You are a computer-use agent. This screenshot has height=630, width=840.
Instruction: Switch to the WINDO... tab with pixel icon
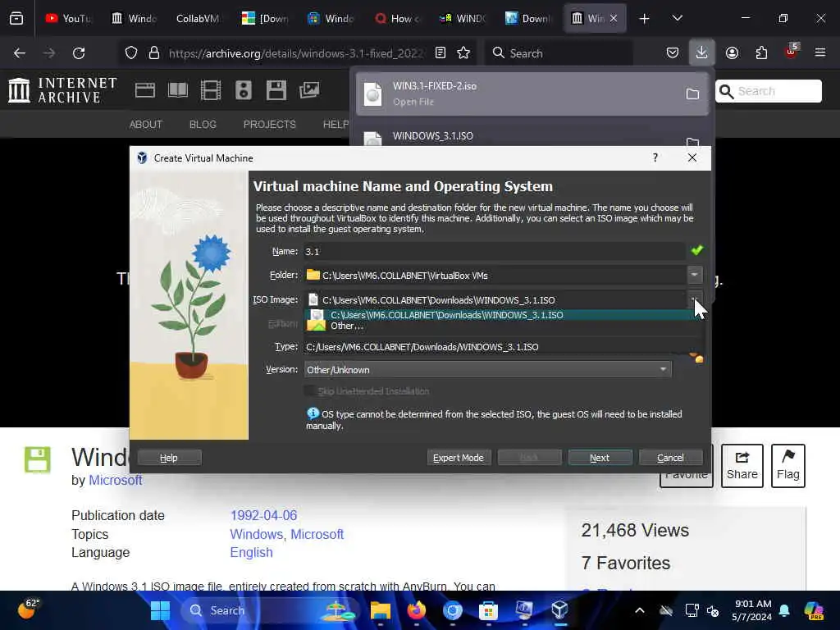pos(463,18)
